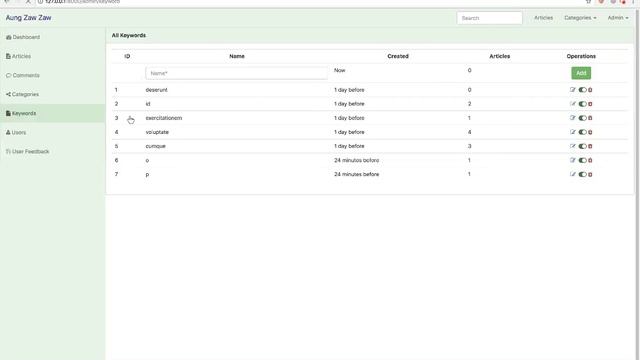Select Keywords in the sidebar
The height and width of the screenshot is (360, 640).
pos(52,113)
